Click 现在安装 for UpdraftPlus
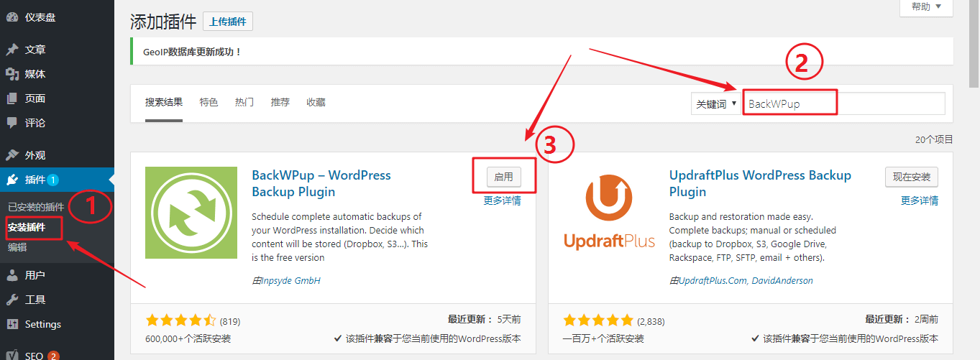980x360 pixels. (912, 177)
